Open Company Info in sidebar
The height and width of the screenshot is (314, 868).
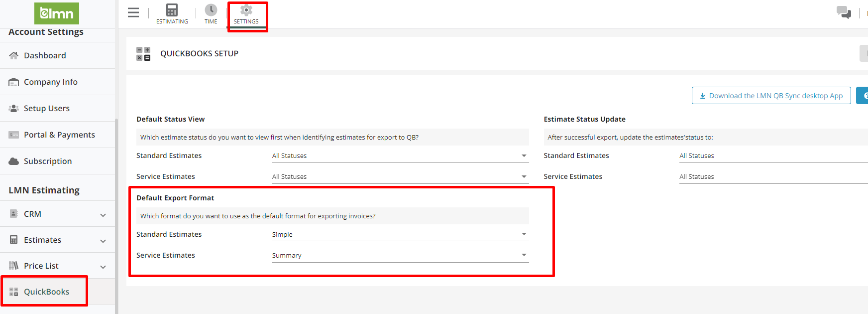pyautogui.click(x=50, y=82)
